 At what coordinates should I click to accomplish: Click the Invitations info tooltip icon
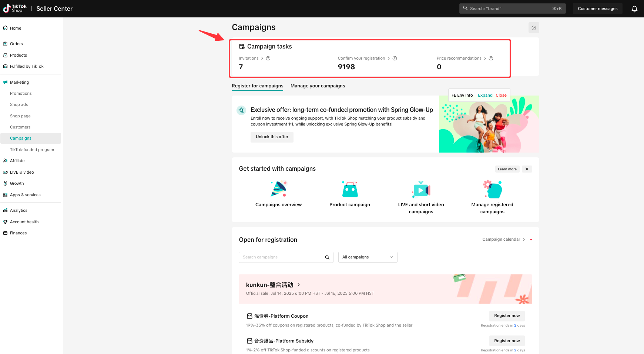click(268, 59)
